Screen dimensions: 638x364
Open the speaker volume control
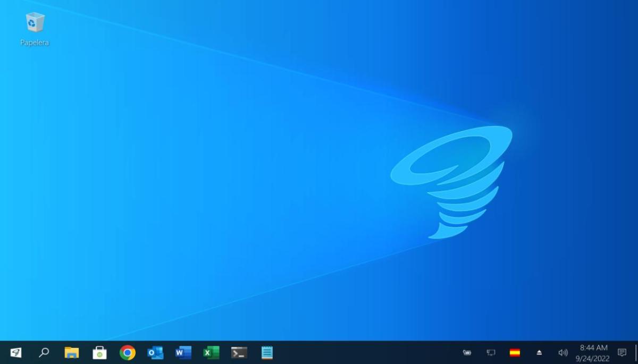(x=563, y=352)
